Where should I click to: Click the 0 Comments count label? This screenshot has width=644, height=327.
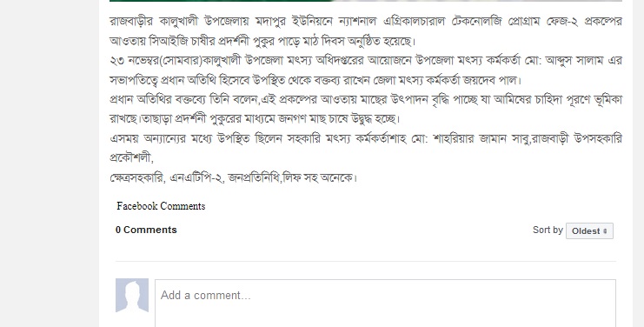pyautogui.click(x=146, y=230)
